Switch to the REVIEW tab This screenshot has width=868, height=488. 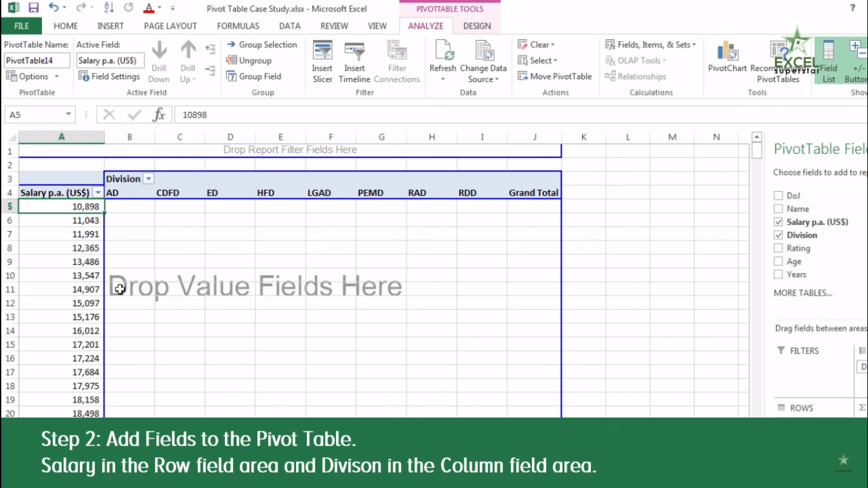[x=334, y=26]
